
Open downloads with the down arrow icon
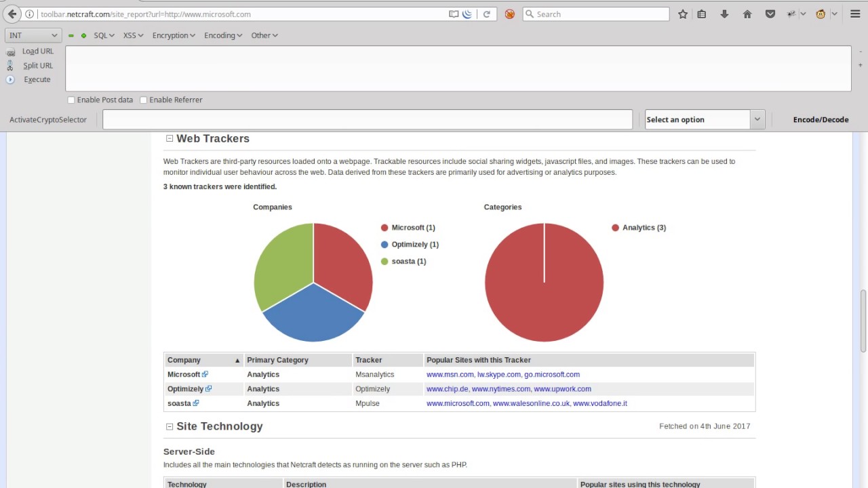click(x=724, y=14)
